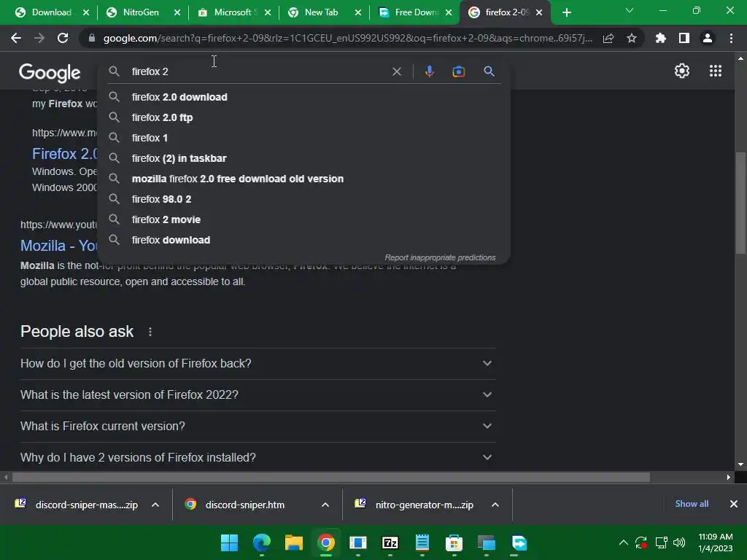Open the Mozilla - YouTube result link
747x560 pixels.
click(59, 246)
